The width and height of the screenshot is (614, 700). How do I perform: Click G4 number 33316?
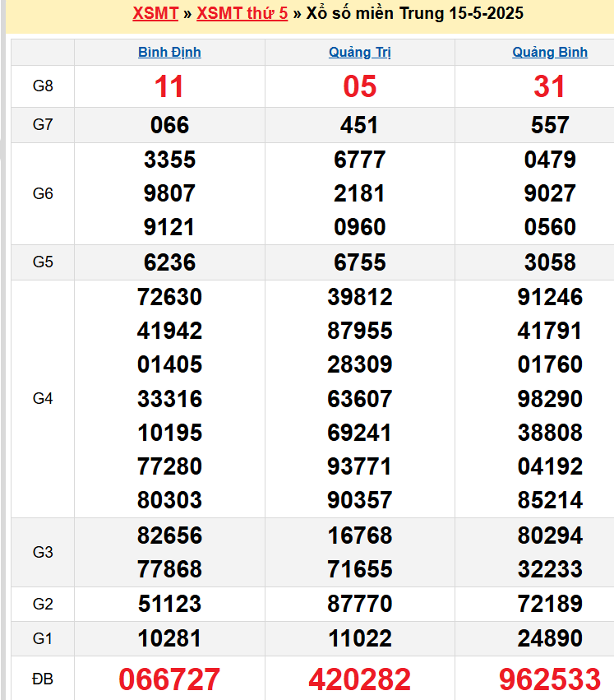point(169,399)
